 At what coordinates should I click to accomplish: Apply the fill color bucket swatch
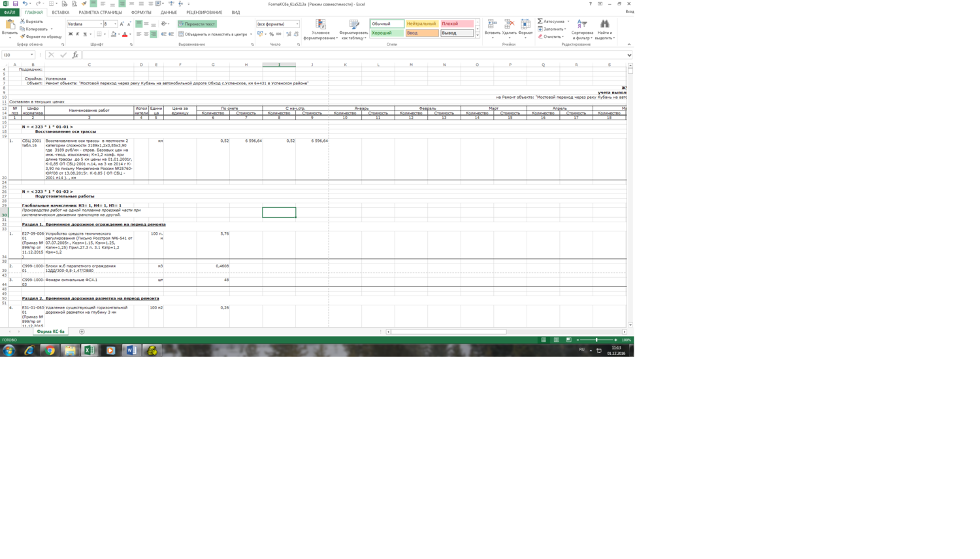click(113, 34)
